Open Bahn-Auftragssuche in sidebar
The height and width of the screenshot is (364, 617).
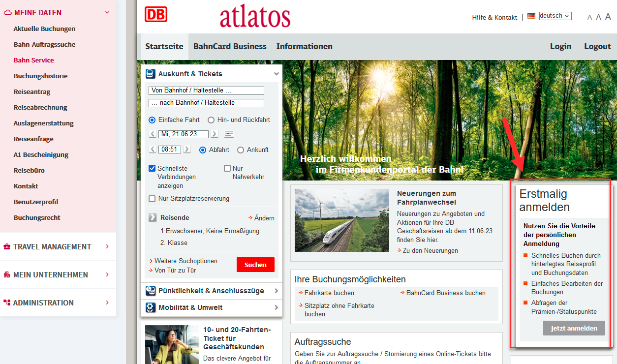45,44
